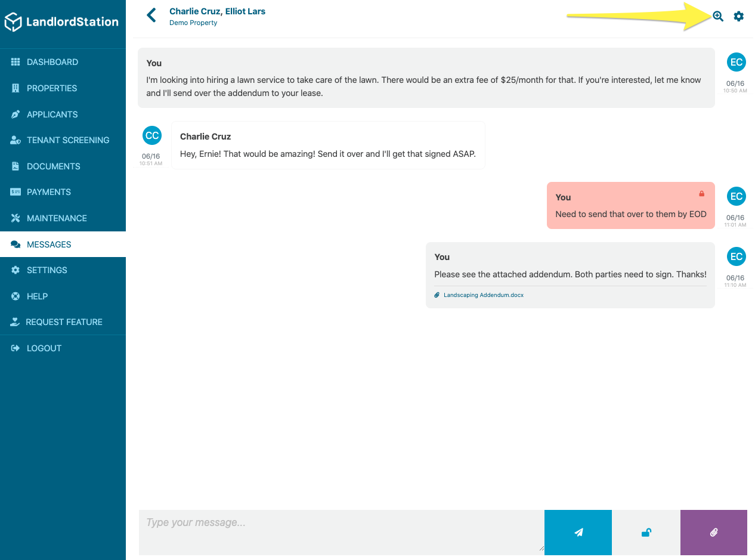Click the LandlordStation logo
The height and width of the screenshot is (560, 755).
pos(61,22)
